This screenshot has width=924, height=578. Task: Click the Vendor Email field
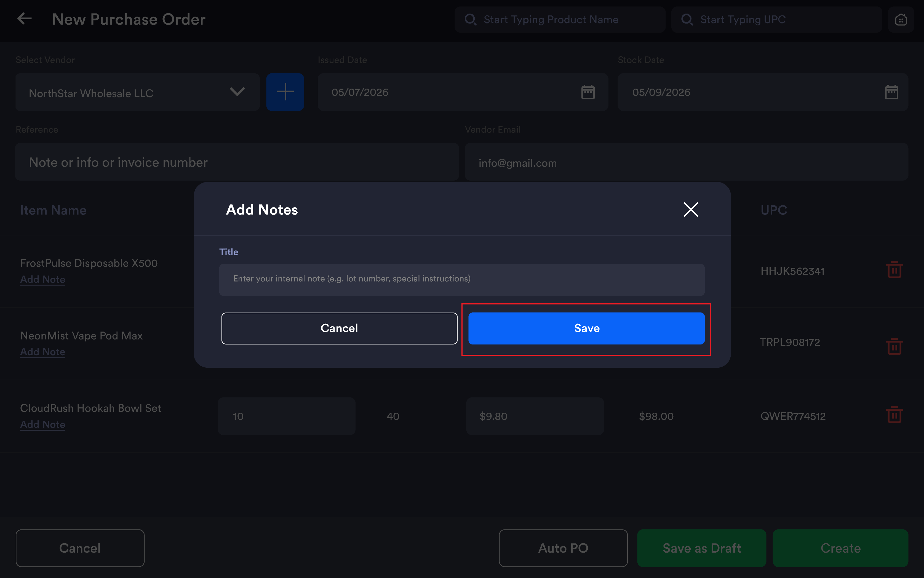coord(687,162)
